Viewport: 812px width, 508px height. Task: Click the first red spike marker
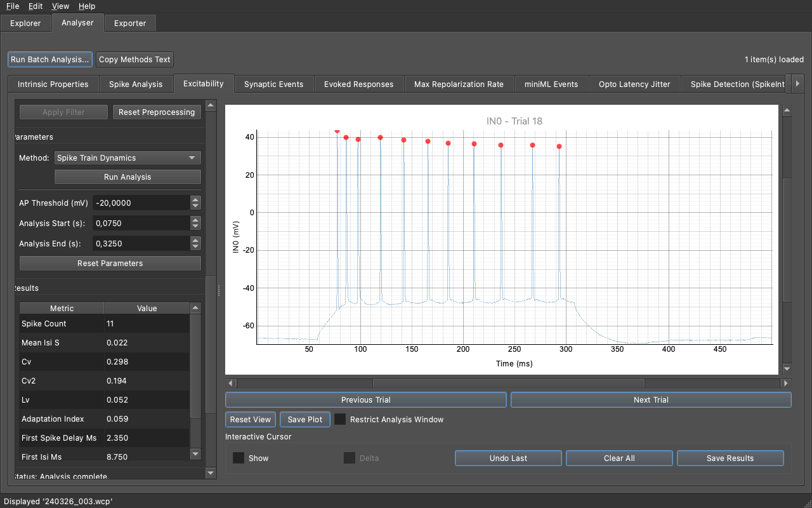pyautogui.click(x=337, y=131)
